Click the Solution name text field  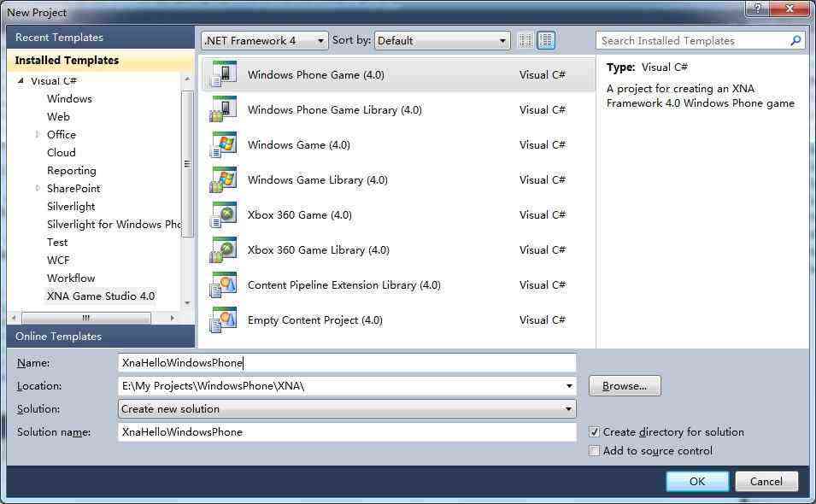pyautogui.click(x=347, y=431)
